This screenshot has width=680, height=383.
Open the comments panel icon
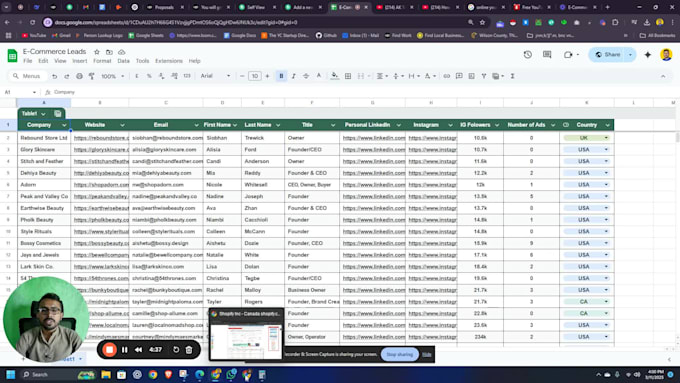pos(547,55)
